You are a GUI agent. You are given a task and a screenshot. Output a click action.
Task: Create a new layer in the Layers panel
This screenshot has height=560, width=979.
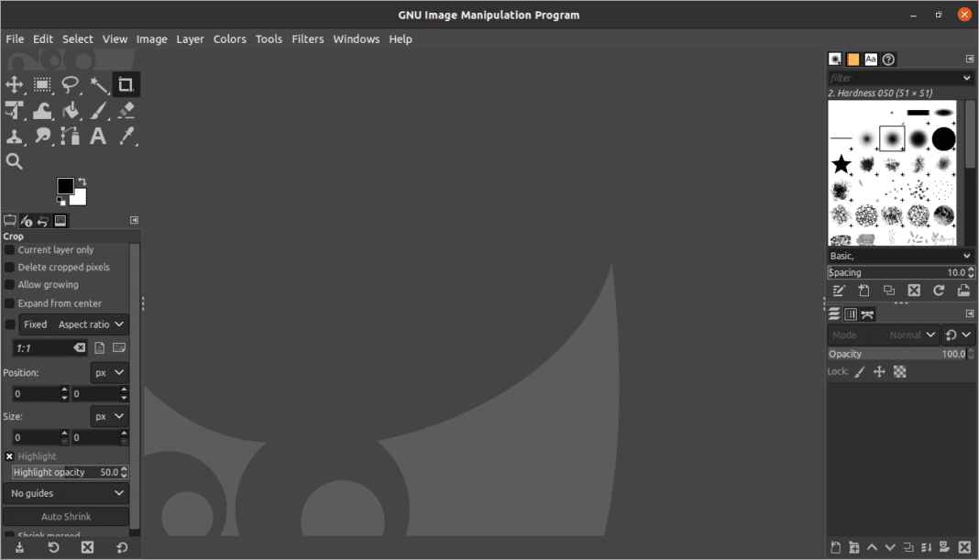(x=835, y=547)
